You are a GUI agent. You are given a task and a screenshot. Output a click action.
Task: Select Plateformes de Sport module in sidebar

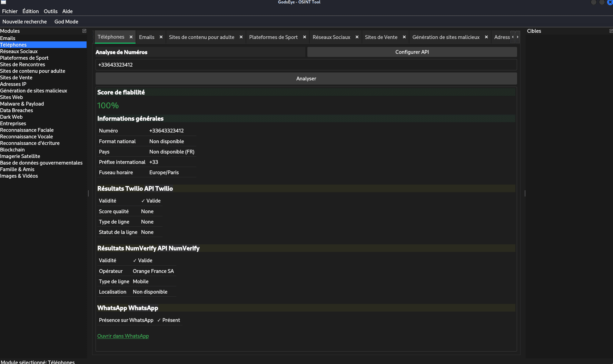pyautogui.click(x=43, y=58)
